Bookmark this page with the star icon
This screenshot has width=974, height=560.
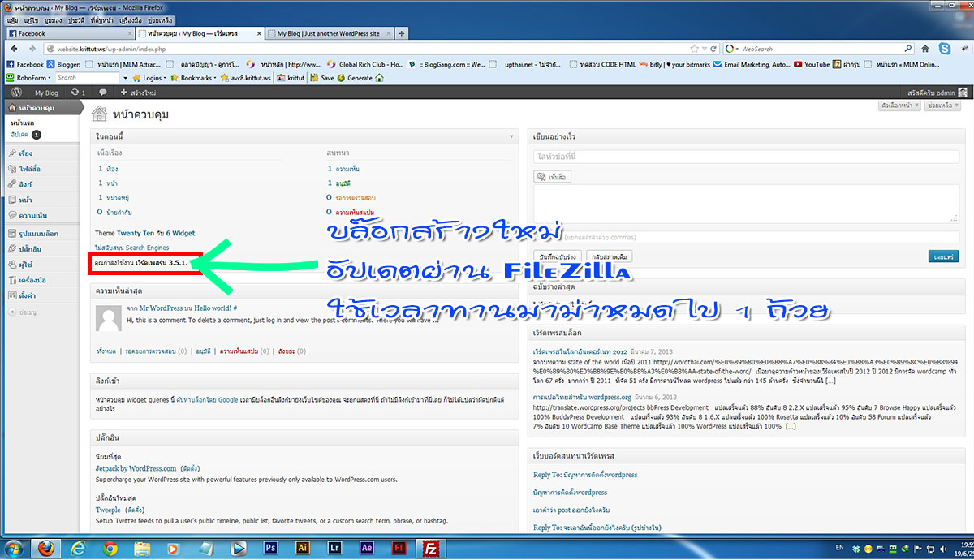coord(693,49)
